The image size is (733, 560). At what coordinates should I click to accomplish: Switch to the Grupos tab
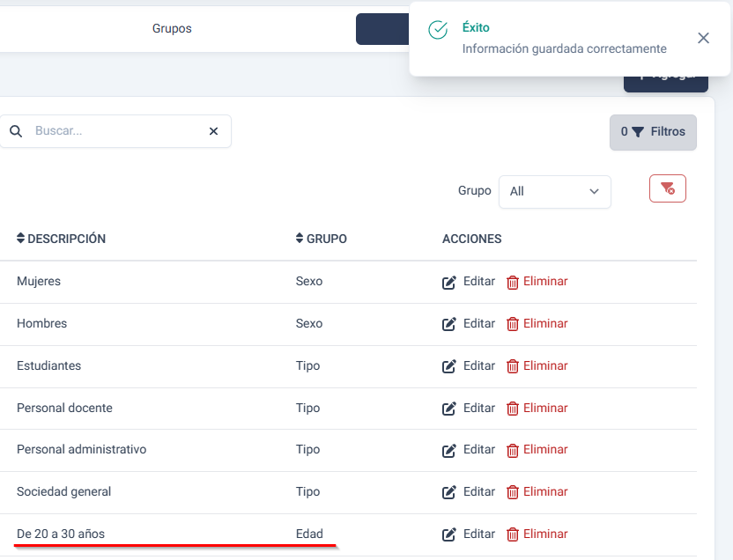pyautogui.click(x=172, y=28)
